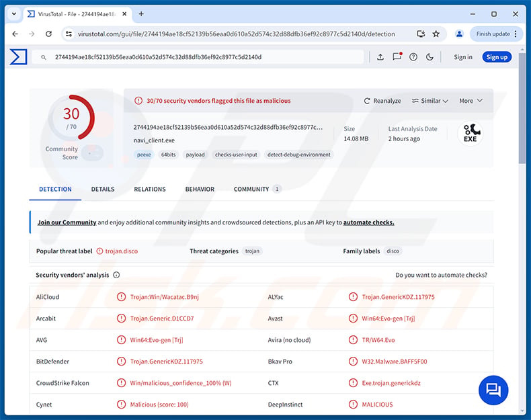The image size is (531, 420).
Task: Click the peexe tag
Action: click(144, 155)
